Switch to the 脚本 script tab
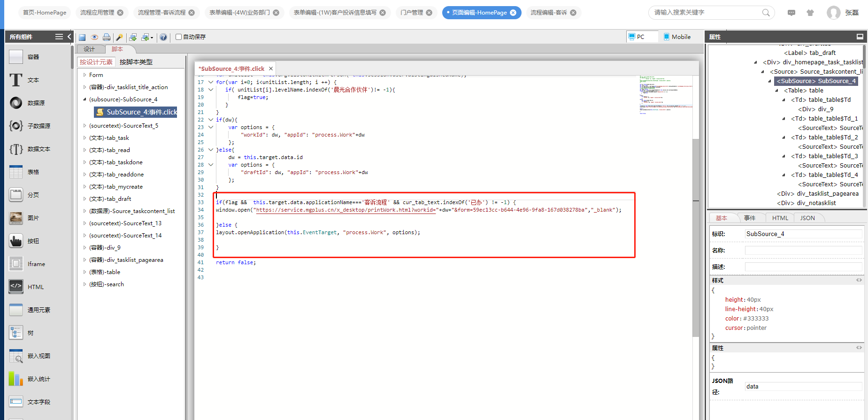Viewport: 868px width, 420px height. pos(117,49)
